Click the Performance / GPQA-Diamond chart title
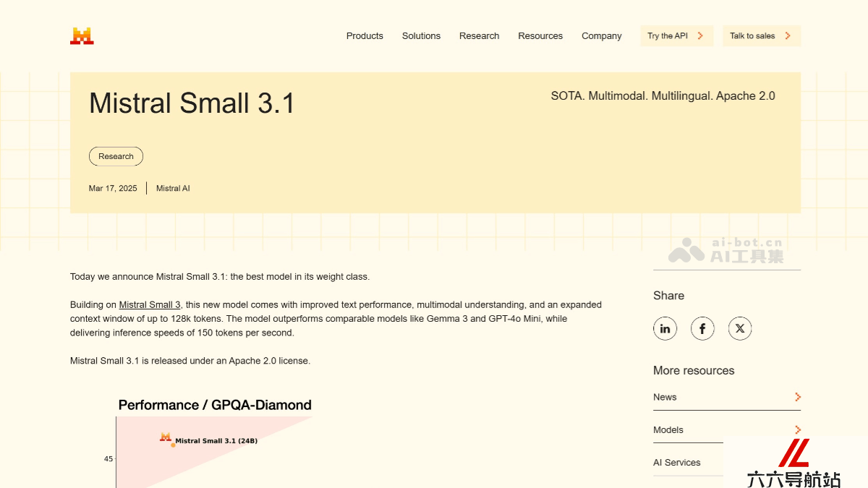Image resolution: width=868 pixels, height=488 pixels. 215,405
